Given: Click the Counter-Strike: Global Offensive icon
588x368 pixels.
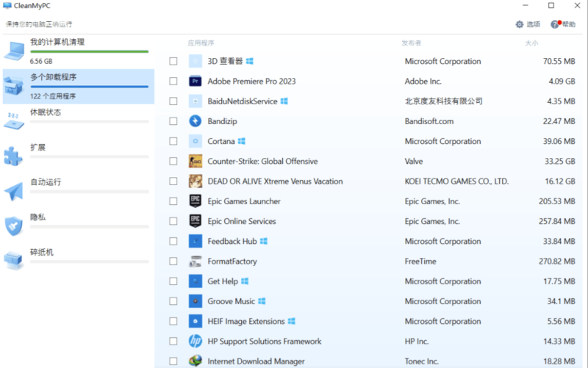Looking at the screenshot, I should pos(195,162).
